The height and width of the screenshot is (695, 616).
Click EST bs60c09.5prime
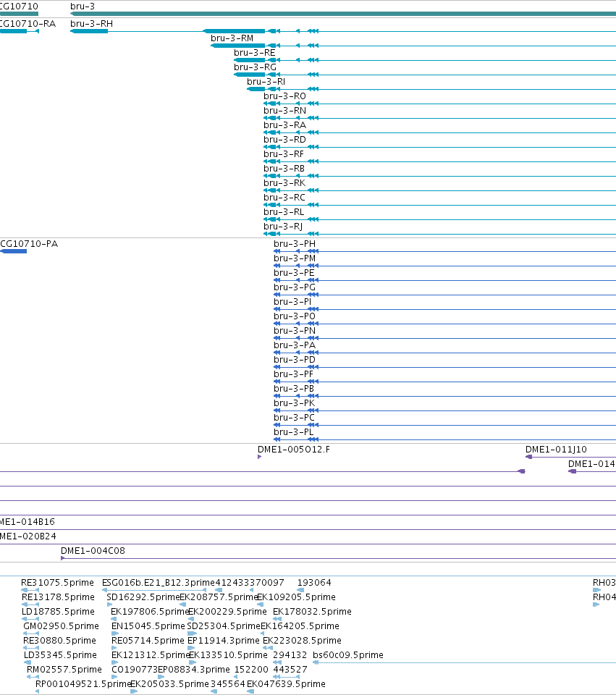348,655
